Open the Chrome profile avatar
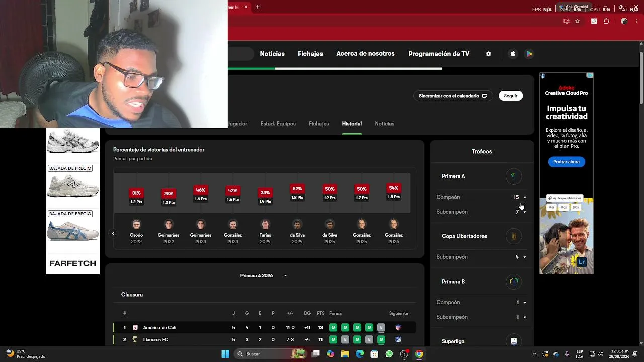The height and width of the screenshot is (362, 644). tap(624, 21)
